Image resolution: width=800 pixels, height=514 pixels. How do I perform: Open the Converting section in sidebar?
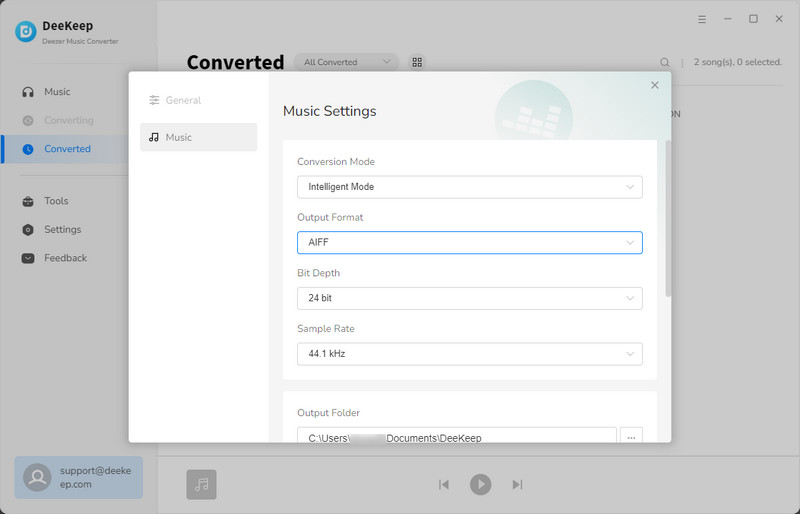pyautogui.click(x=68, y=120)
